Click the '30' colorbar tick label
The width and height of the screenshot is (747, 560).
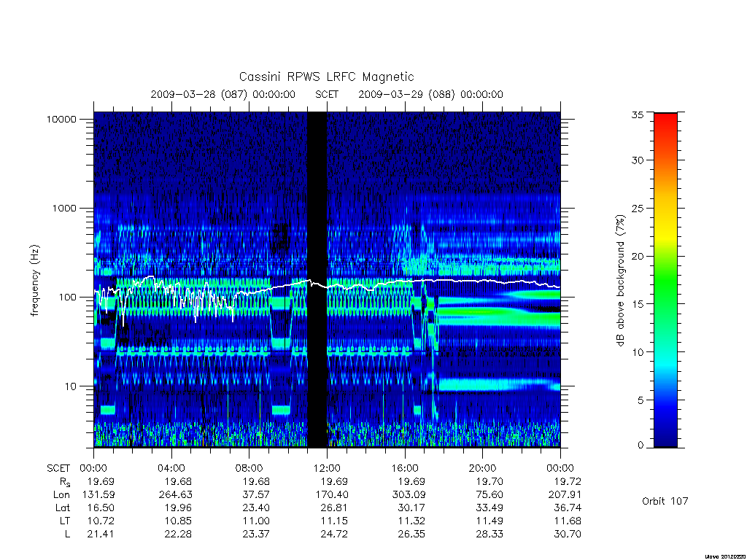tap(637, 160)
